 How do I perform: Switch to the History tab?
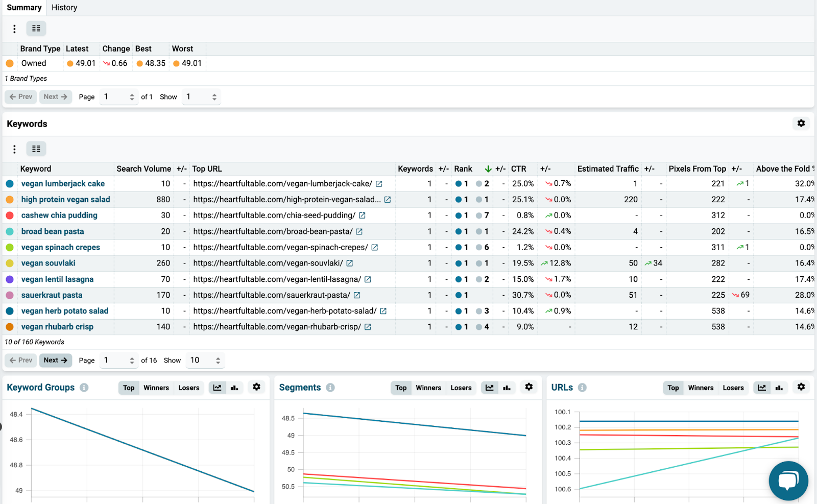tap(64, 7)
